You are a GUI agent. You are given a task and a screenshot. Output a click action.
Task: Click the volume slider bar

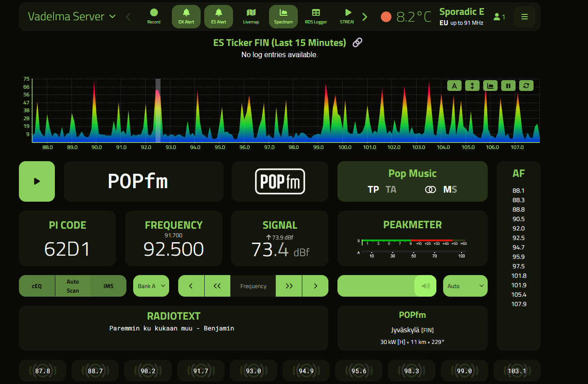[x=387, y=286]
